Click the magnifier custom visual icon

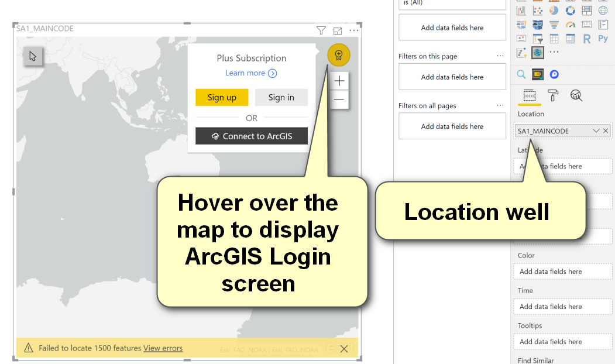[x=521, y=74]
